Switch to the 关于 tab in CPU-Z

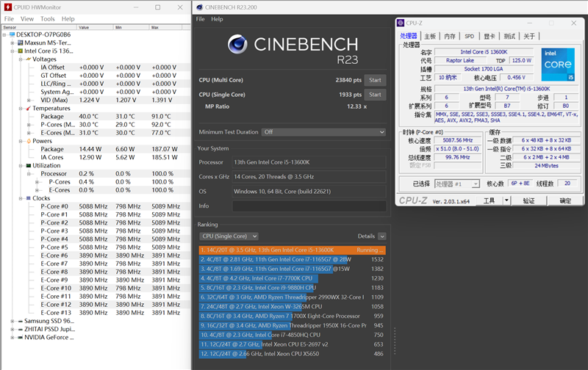[529, 36]
